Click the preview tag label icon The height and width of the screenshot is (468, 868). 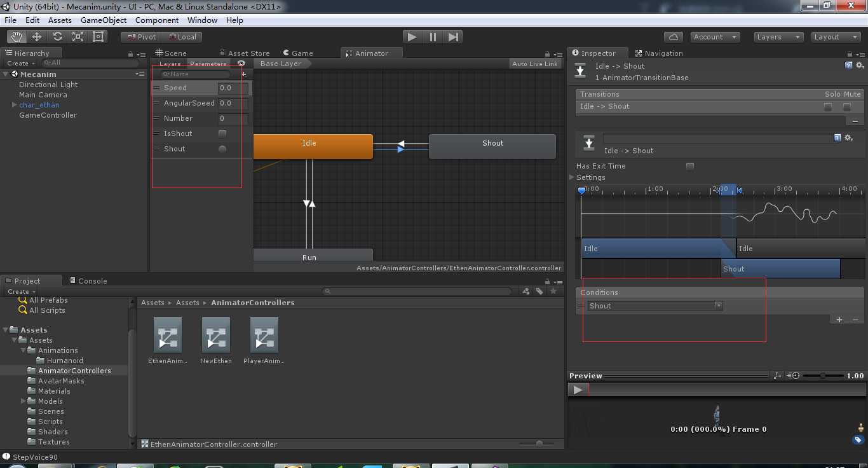[858, 439]
